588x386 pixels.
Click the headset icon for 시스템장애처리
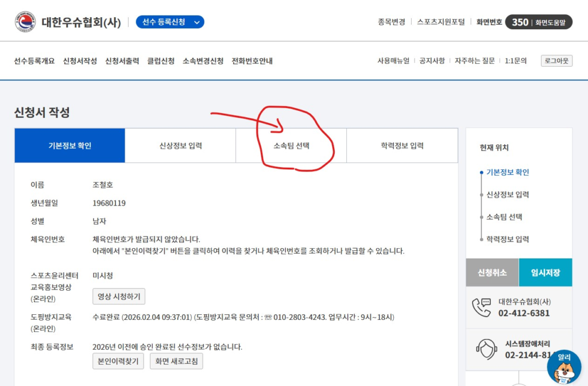486,349
